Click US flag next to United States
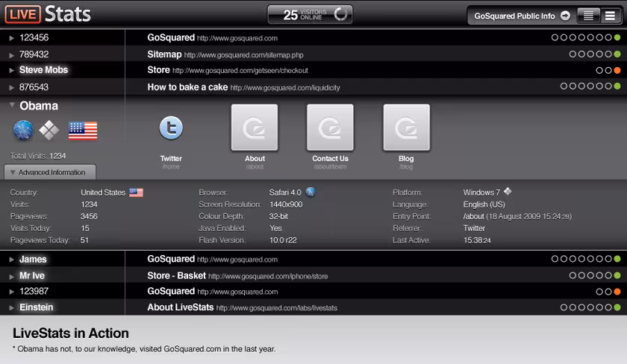This screenshot has height=364, width=627. [136, 192]
